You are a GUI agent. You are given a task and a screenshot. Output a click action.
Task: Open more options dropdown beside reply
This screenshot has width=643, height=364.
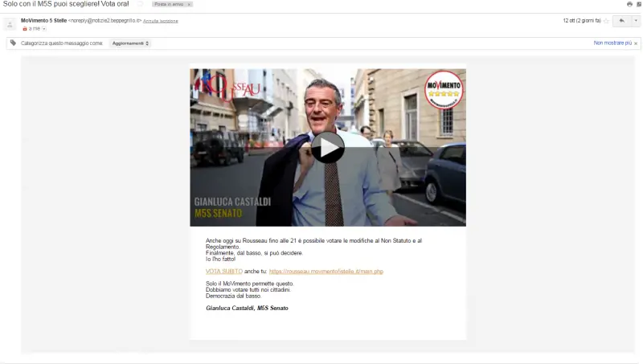(635, 21)
